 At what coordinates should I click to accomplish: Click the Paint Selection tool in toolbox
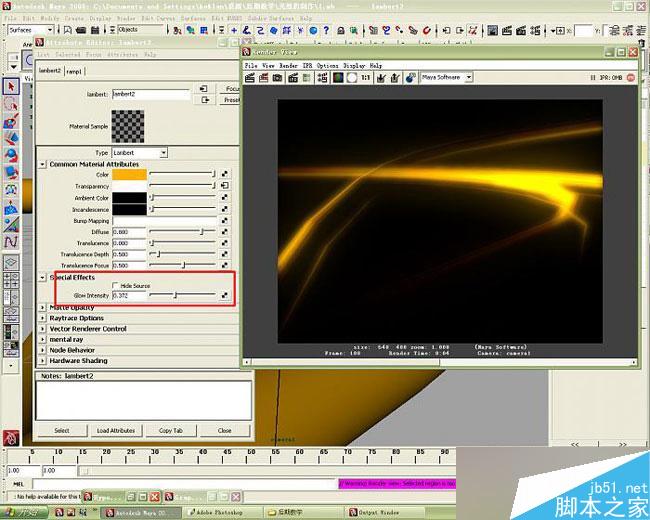pos(12,121)
